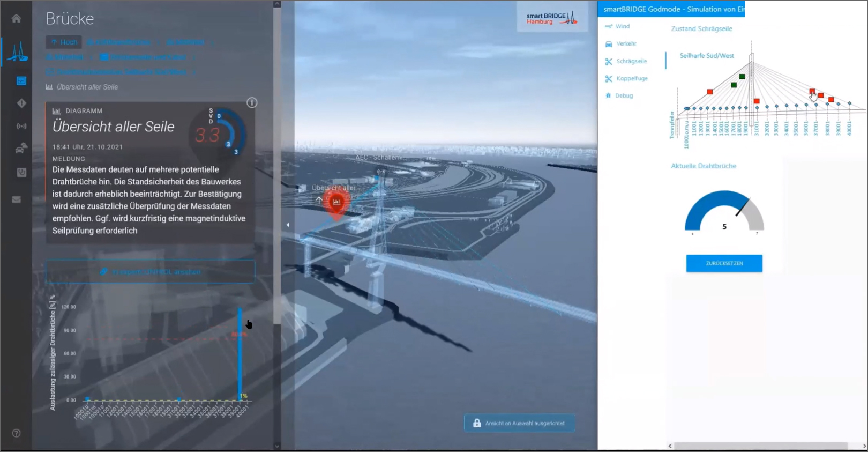Image resolution: width=868 pixels, height=452 pixels.
Task: Toggle lower green square left of pylon
Action: coord(734,85)
